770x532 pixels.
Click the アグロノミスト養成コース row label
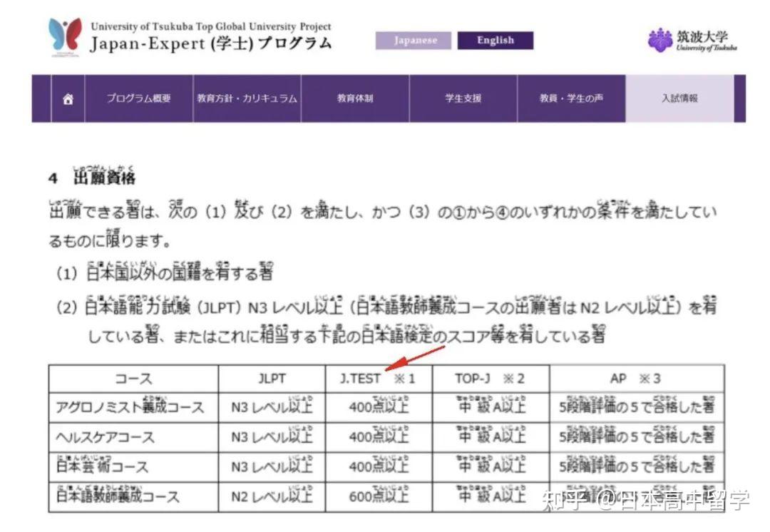[129, 406]
